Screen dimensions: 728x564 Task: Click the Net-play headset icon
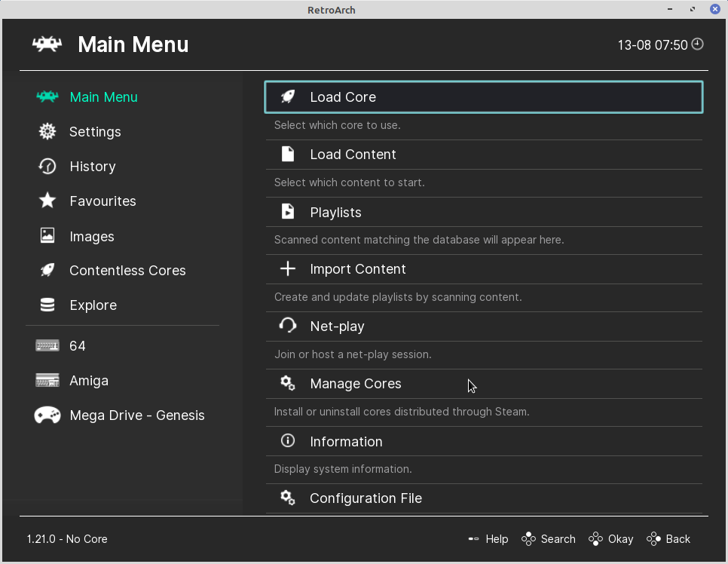click(288, 325)
